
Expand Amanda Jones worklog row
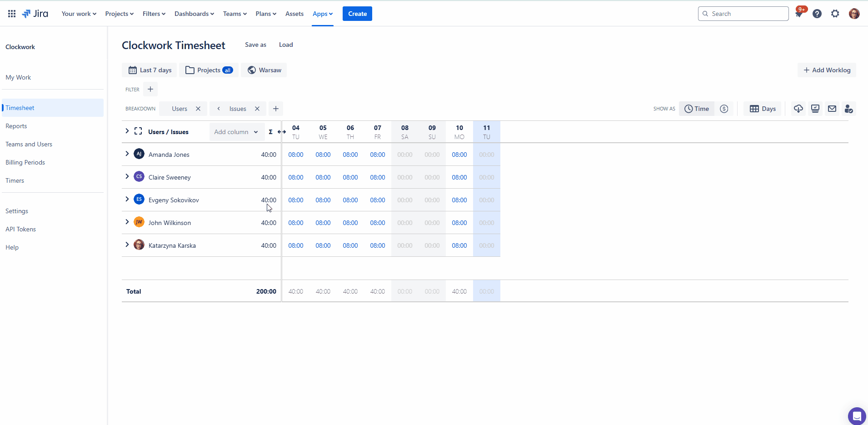(127, 154)
